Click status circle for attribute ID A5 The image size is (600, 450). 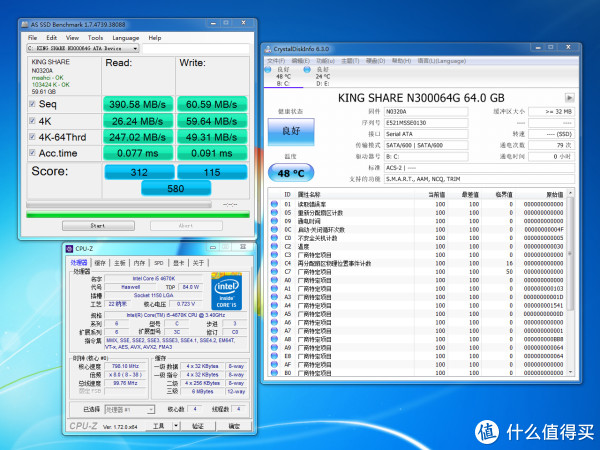(274, 313)
